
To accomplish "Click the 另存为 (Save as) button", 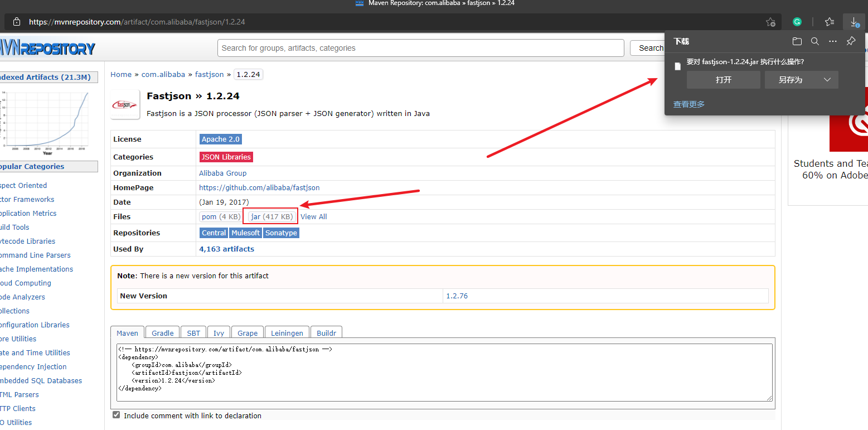I will point(791,80).
